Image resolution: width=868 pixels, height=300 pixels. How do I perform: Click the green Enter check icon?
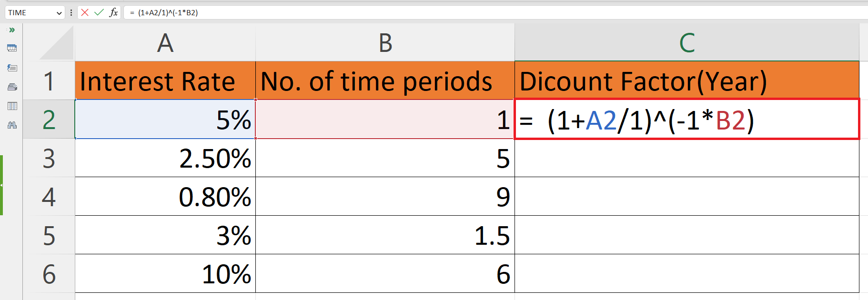99,12
